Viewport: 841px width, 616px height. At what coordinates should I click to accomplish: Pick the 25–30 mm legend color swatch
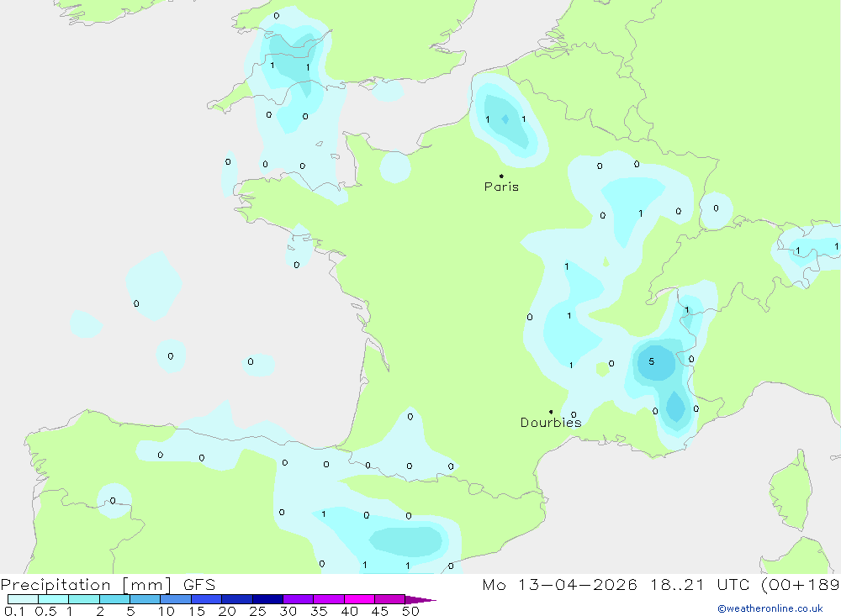tap(267, 599)
